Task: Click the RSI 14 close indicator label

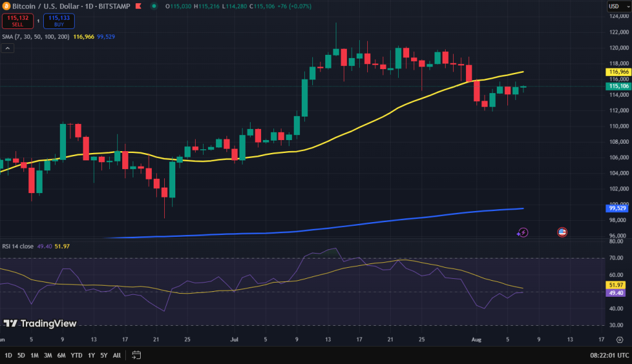Action: pos(18,246)
